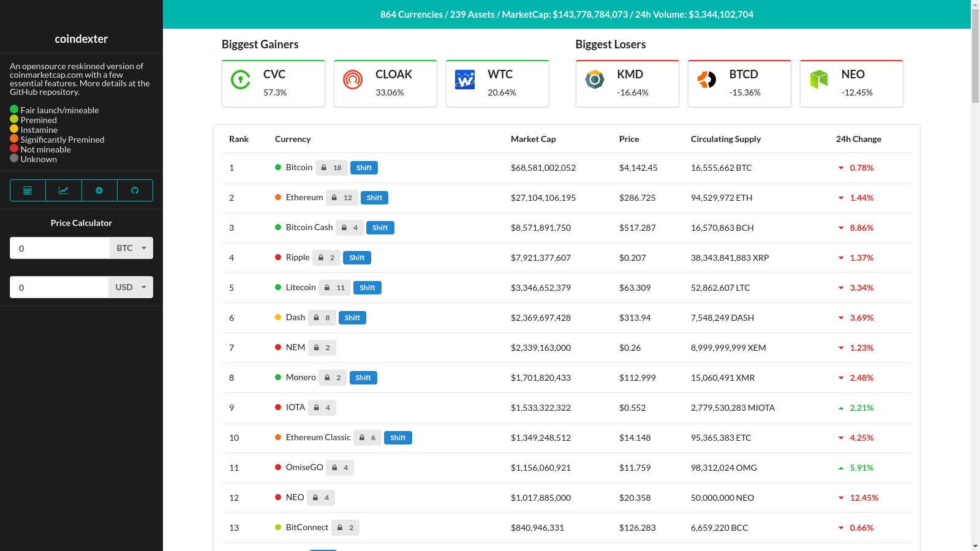
Task: Open the OmiseGO currency name link
Action: pos(304,467)
